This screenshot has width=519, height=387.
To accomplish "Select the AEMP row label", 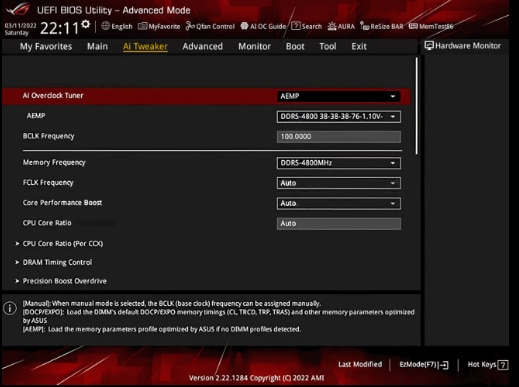I will click(x=36, y=116).
